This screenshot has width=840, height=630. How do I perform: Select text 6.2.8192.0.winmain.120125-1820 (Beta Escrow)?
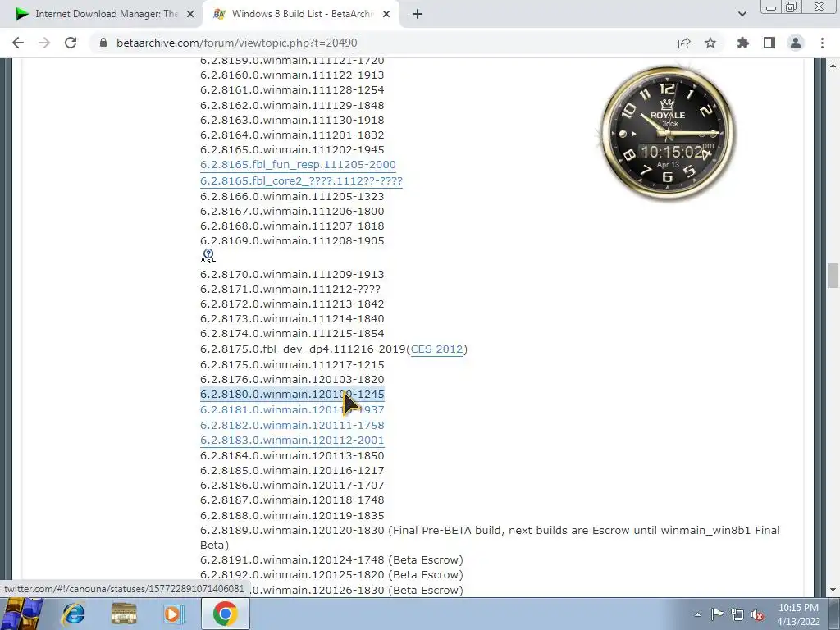point(331,575)
